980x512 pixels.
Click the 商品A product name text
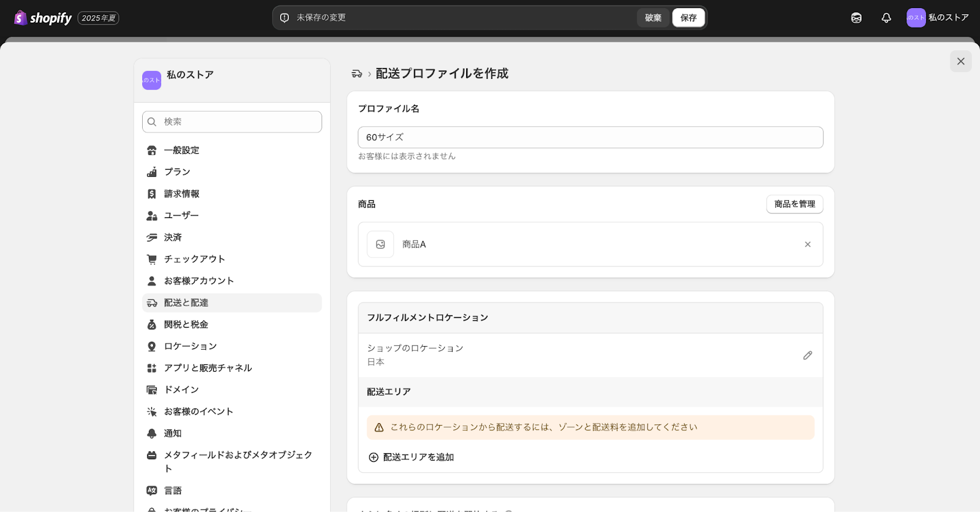pyautogui.click(x=414, y=244)
